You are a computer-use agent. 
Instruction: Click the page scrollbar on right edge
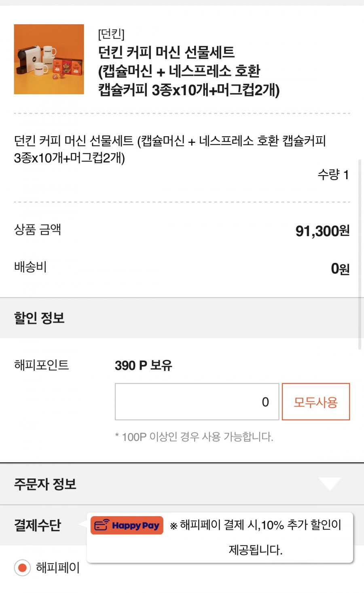click(x=360, y=254)
